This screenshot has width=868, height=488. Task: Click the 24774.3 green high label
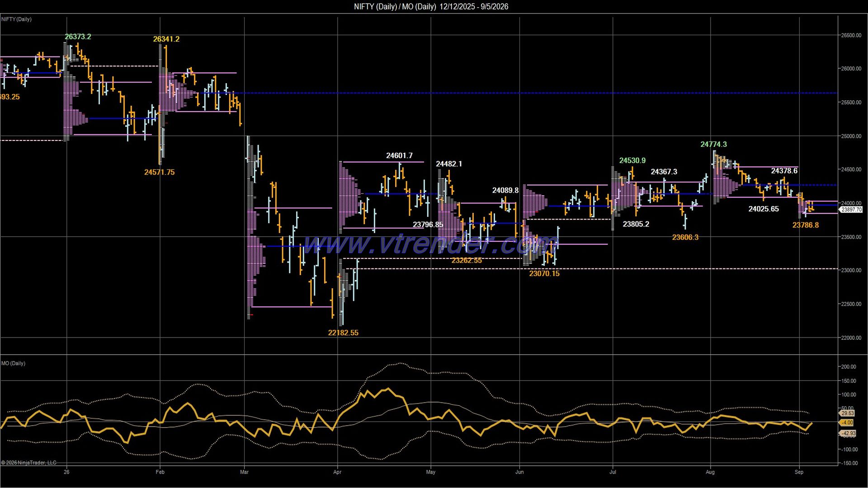(x=713, y=144)
